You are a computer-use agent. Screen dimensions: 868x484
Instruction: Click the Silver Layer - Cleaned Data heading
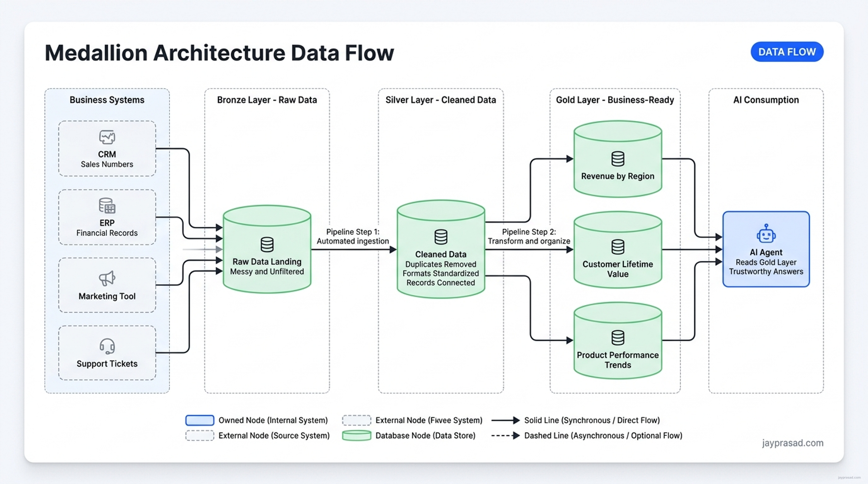(x=441, y=100)
